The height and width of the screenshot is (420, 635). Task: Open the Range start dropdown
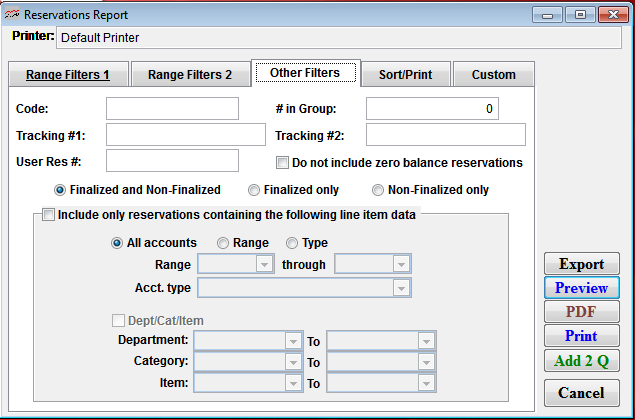[264, 265]
